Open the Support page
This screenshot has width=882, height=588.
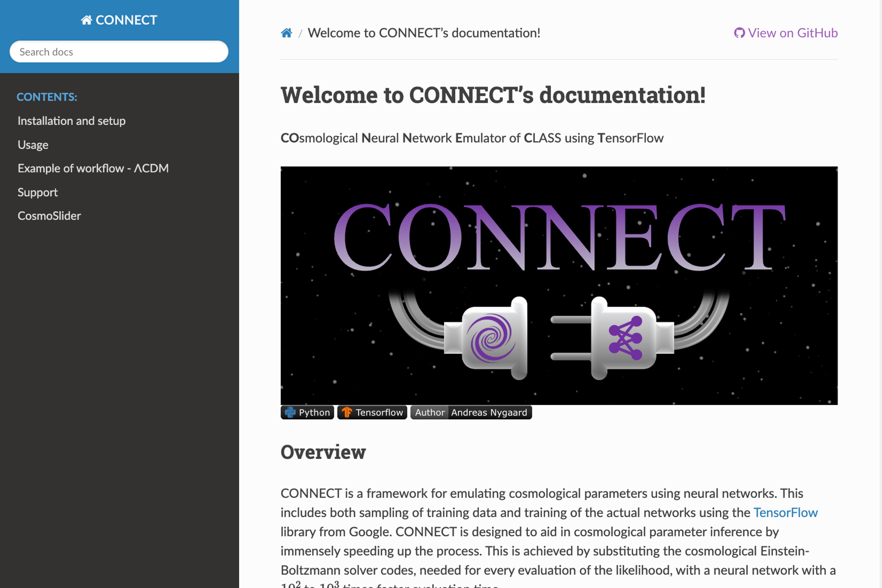pyautogui.click(x=37, y=192)
